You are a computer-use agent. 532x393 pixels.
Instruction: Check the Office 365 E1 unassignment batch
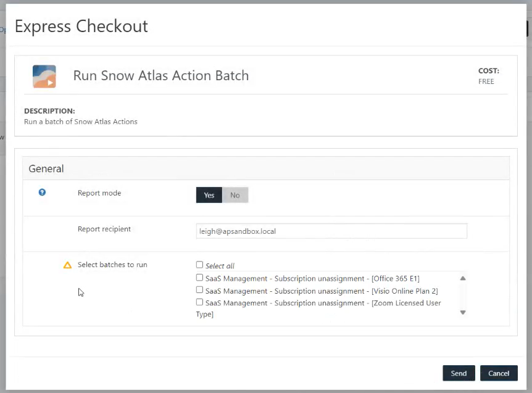[x=199, y=277]
